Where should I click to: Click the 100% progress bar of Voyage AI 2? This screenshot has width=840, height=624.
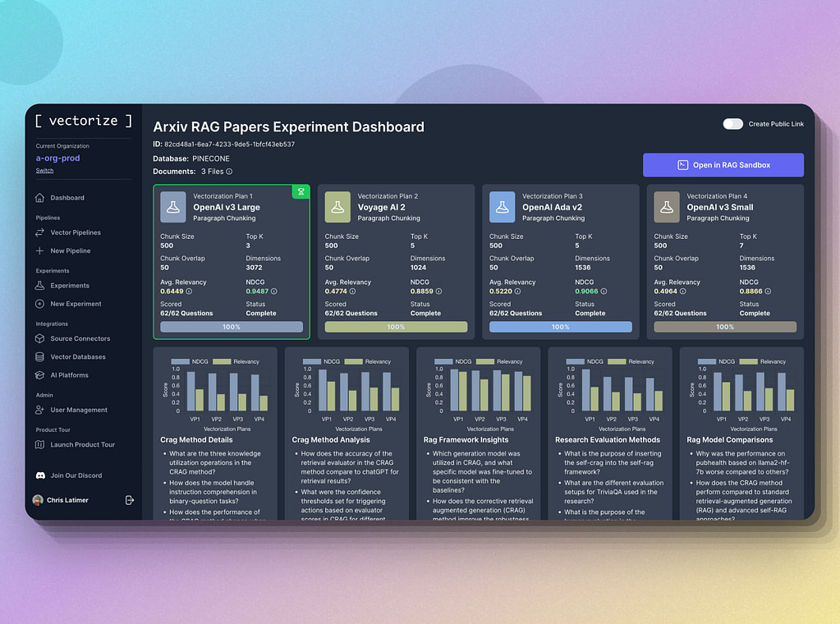tap(396, 327)
